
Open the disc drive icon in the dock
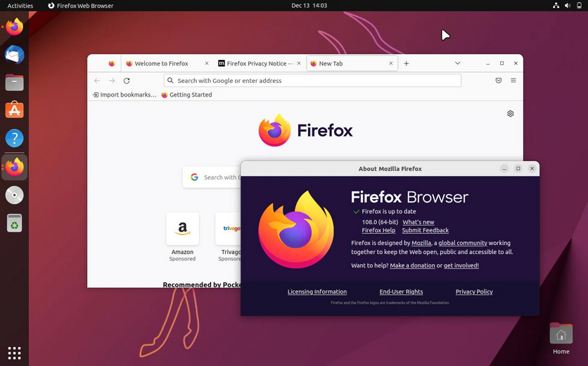[x=14, y=195]
